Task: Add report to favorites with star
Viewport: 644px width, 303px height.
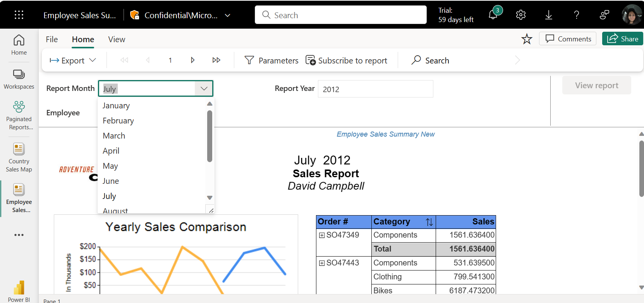Action: pos(527,39)
